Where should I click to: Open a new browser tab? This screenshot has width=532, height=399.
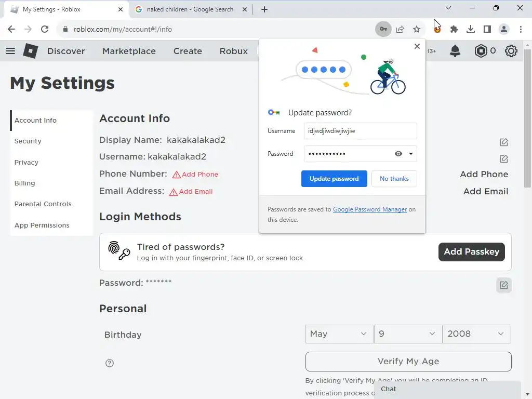pos(264,9)
